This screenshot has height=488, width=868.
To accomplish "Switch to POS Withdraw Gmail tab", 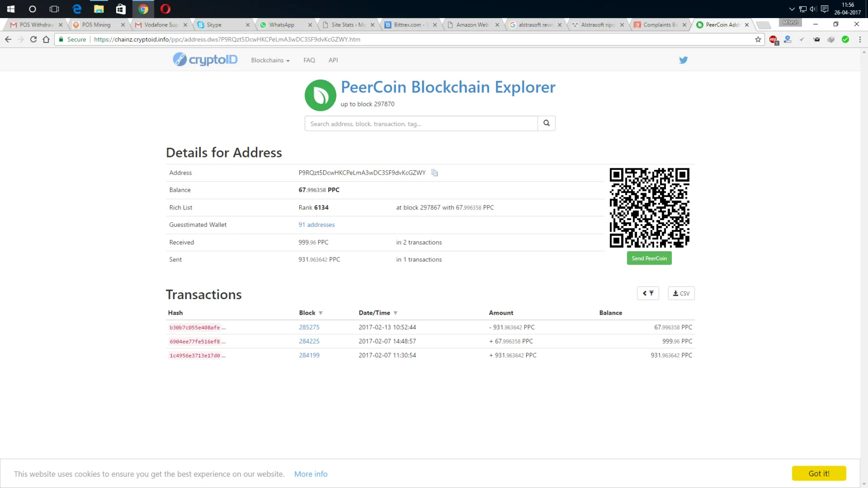I will coord(35,24).
